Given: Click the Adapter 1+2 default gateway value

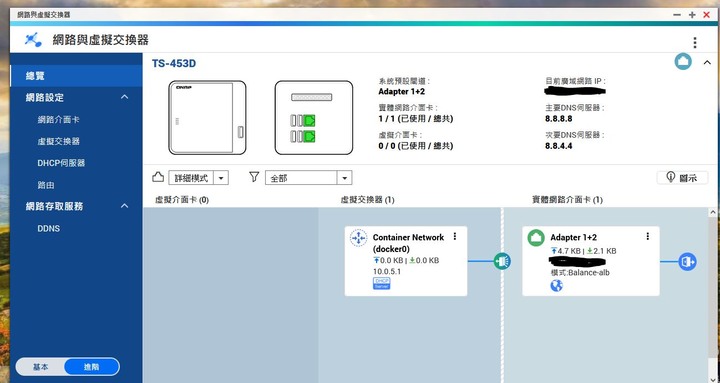Looking at the screenshot, I should pos(401,91).
